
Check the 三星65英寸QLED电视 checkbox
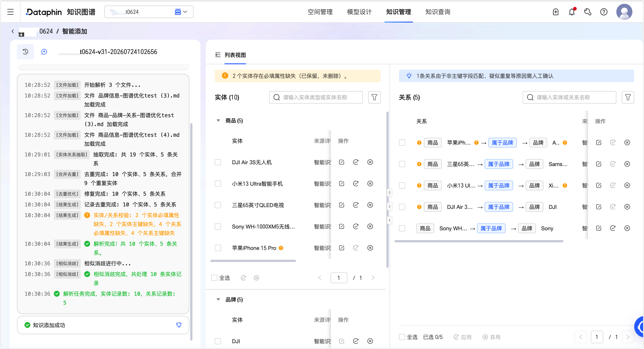[218, 205]
